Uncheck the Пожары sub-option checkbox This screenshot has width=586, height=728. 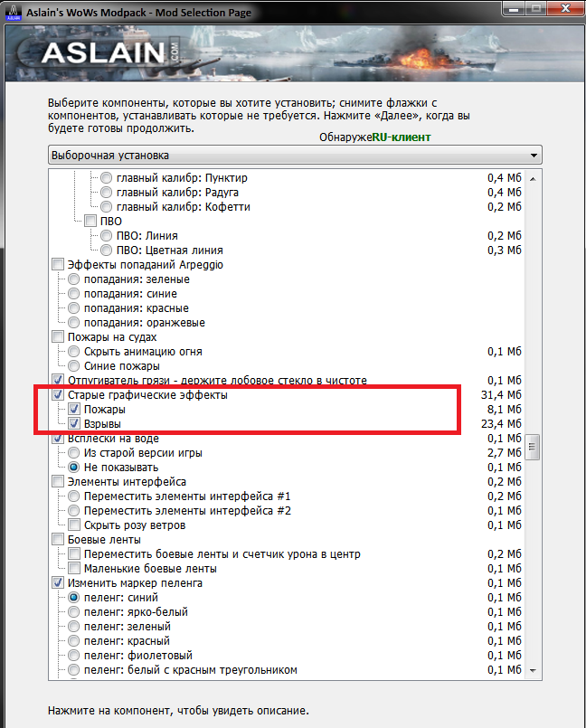tap(74, 409)
